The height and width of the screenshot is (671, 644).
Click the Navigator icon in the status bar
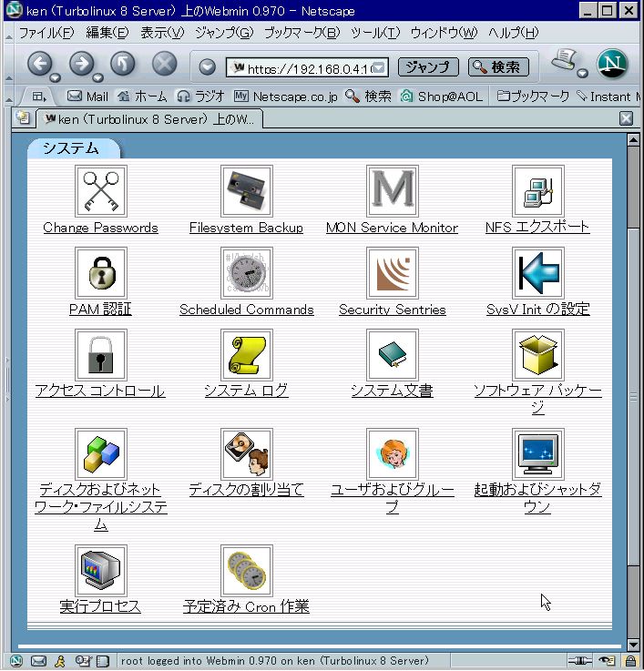click(15, 661)
